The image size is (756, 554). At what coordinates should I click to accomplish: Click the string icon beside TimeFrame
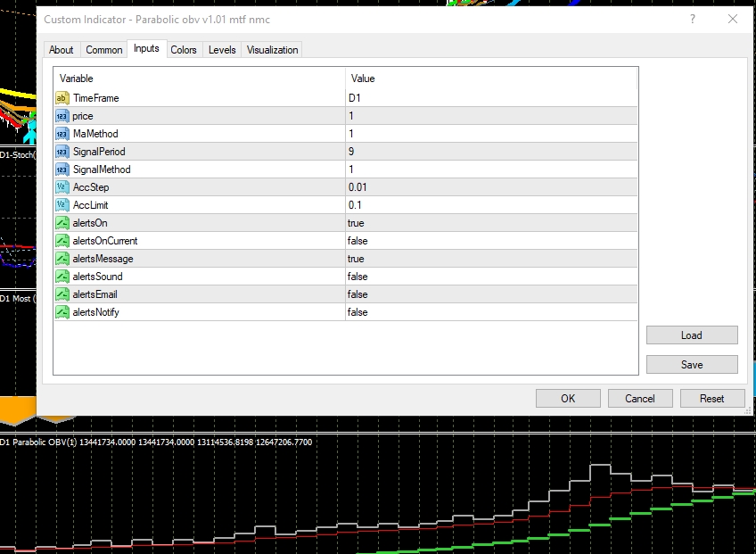tap(62, 98)
